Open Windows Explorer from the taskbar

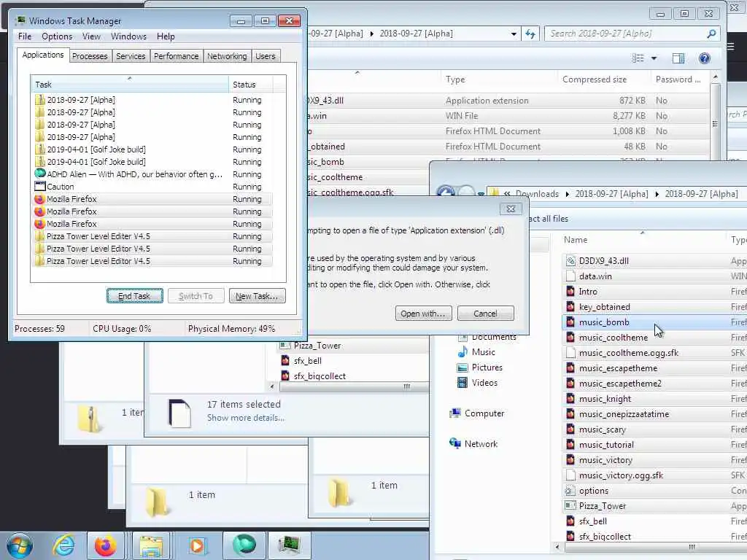[x=151, y=545]
